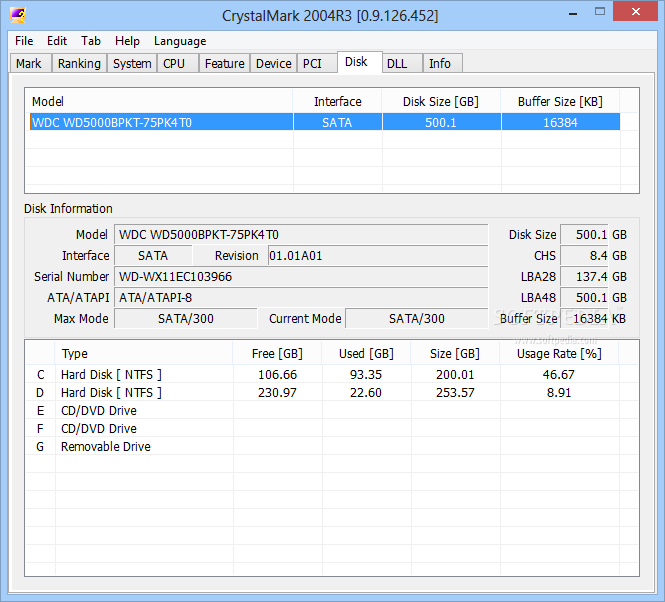Click the Current Mode SATA/300 field
Screen dimensions: 665x602
point(417,319)
